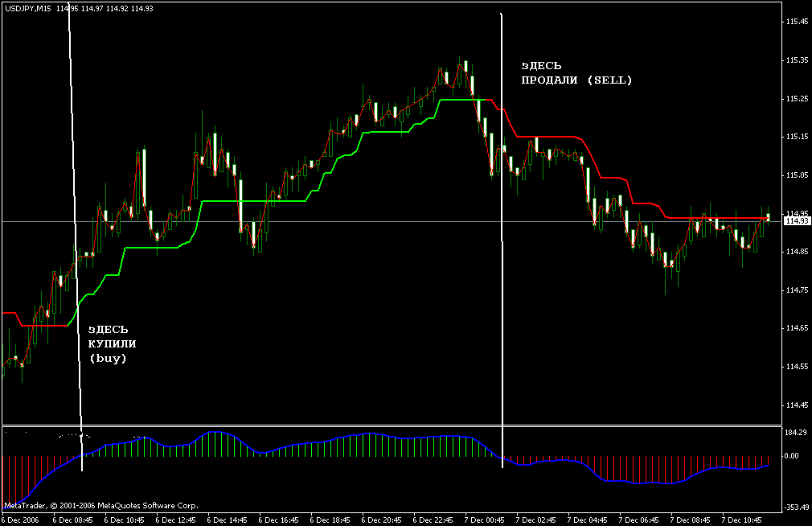Click the 7 Dec 00:45 time label
The width and height of the screenshot is (812, 526).
pos(485,520)
